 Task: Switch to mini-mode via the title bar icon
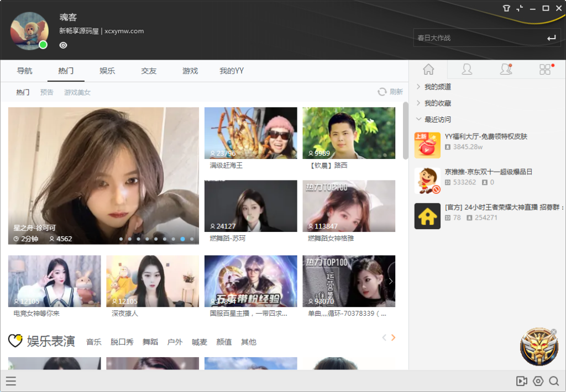pos(520,8)
